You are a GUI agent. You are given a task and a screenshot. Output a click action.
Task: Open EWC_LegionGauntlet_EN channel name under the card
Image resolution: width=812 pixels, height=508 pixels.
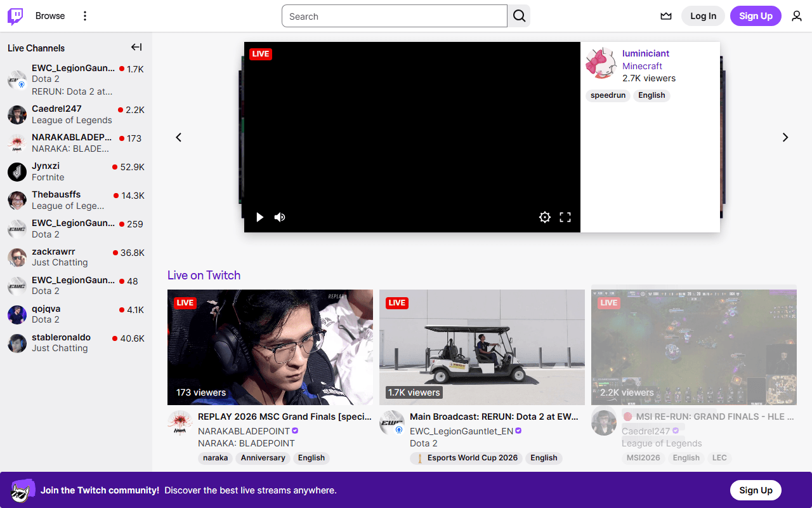461,431
